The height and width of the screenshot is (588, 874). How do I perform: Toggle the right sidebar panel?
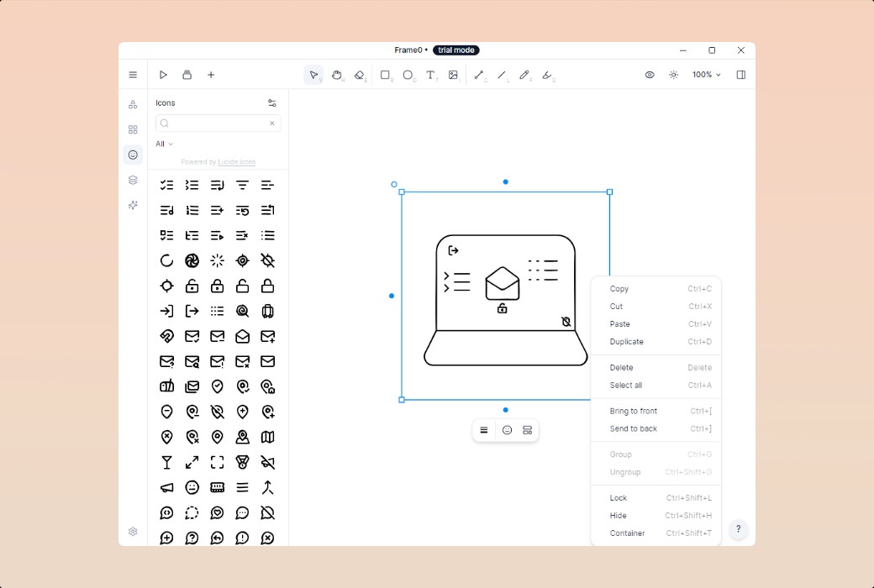pos(740,75)
